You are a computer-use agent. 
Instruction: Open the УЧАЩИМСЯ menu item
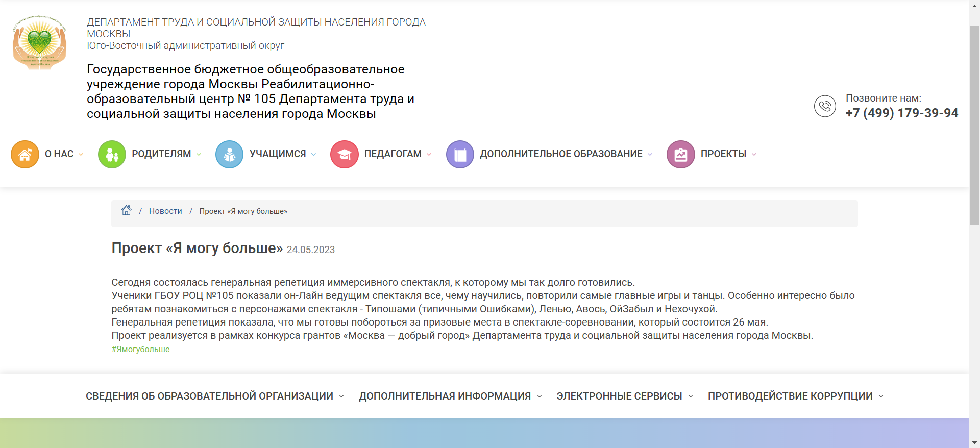(x=278, y=154)
